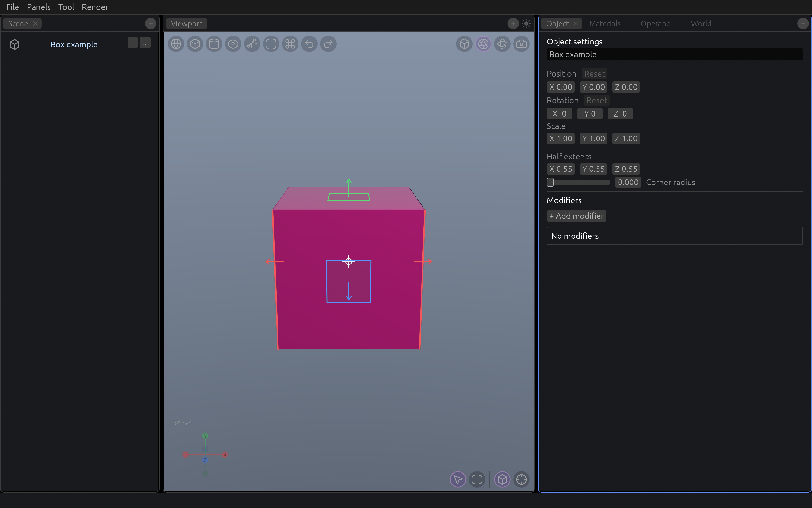Viewport: 812px width, 508px height.
Task: Open the Panels menu
Action: point(39,7)
